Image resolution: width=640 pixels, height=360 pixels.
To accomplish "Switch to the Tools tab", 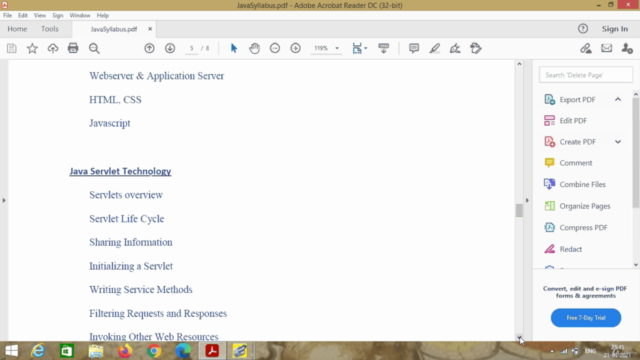I will [x=49, y=29].
